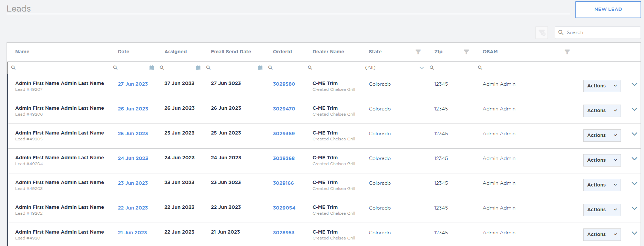Click the clear filters icon beside Search
644x246 pixels.
click(542, 33)
